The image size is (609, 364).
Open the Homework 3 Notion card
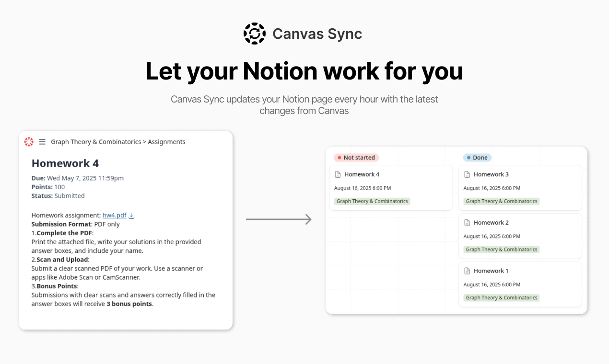tap(520, 188)
